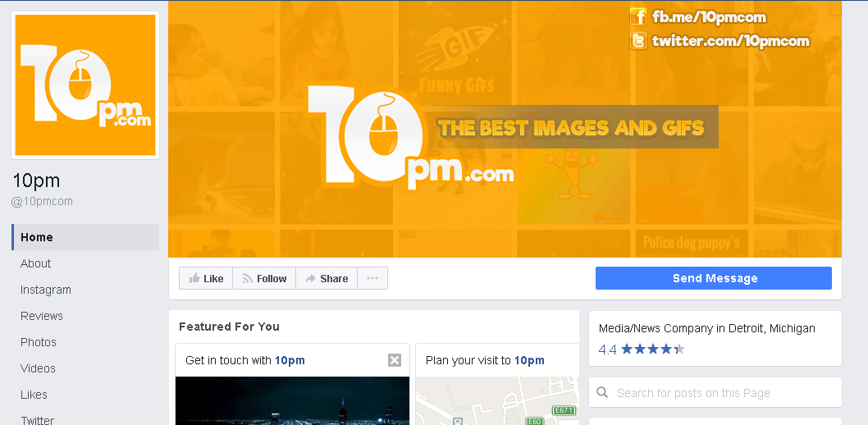Click the Send Message button
This screenshot has height=425, width=868.
coord(714,278)
